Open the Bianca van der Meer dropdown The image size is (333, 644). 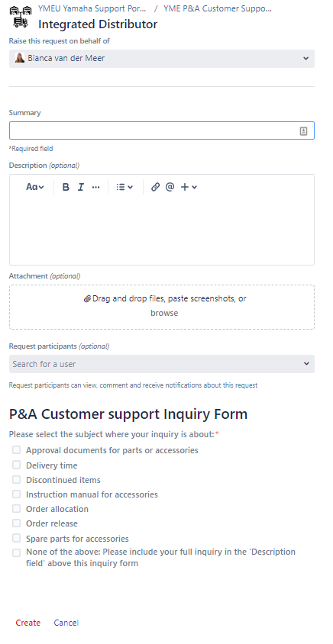[x=162, y=58]
